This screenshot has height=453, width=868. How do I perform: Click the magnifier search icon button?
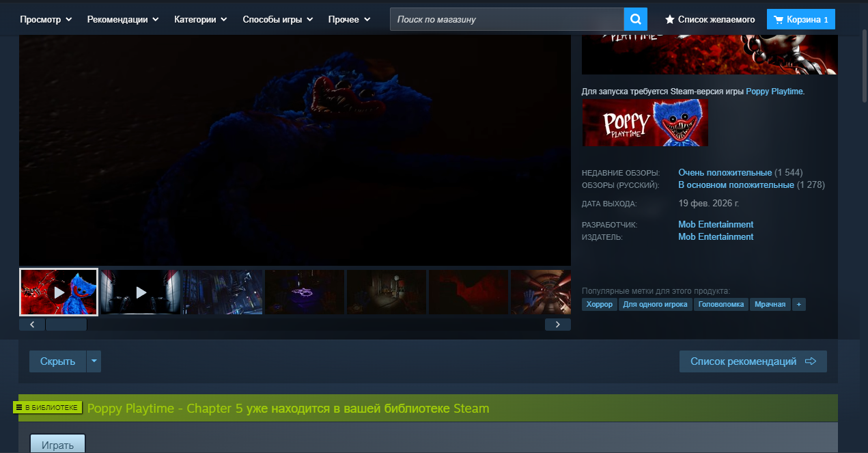pyautogui.click(x=635, y=19)
